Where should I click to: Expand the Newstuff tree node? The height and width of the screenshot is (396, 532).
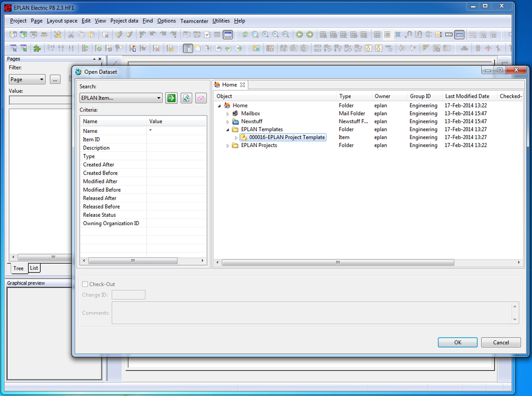coord(228,122)
